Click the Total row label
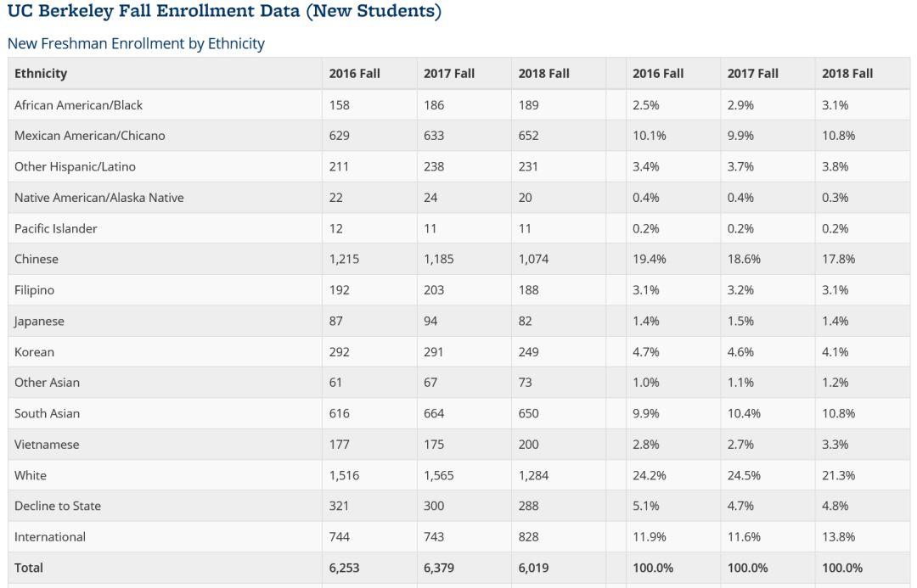The width and height of the screenshot is (917, 588). click(29, 568)
